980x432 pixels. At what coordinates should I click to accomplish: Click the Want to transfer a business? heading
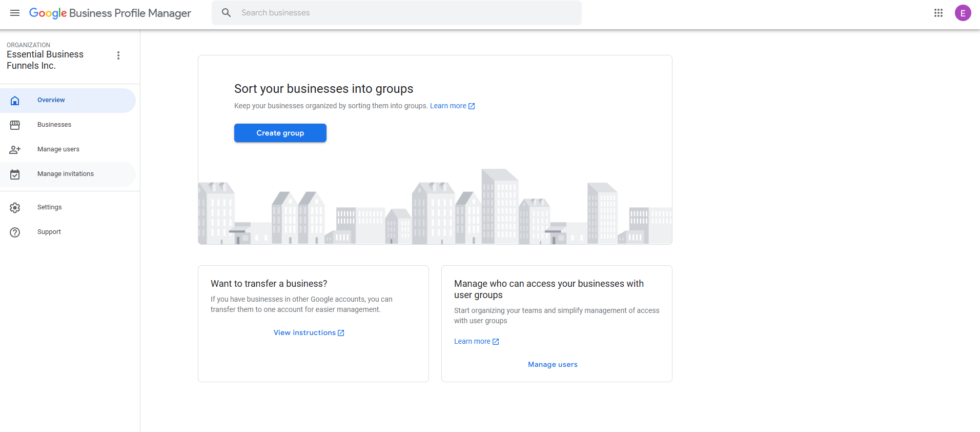pos(269,284)
